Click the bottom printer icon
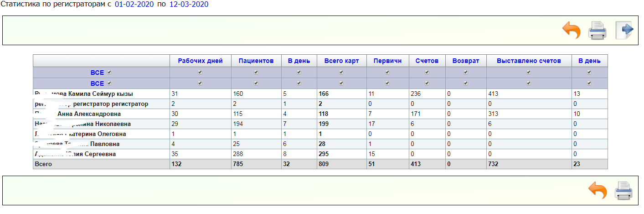644x214 pixels. point(623,190)
